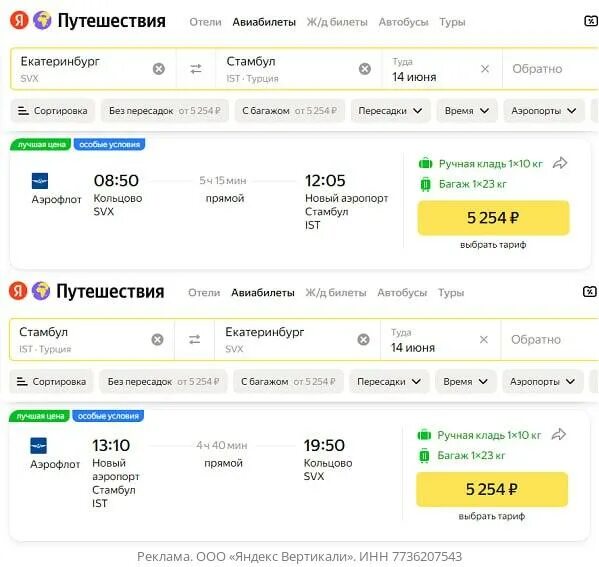This screenshot has height=567, width=599.
Task: Swap origin and destination in top search
Action: tap(196, 69)
